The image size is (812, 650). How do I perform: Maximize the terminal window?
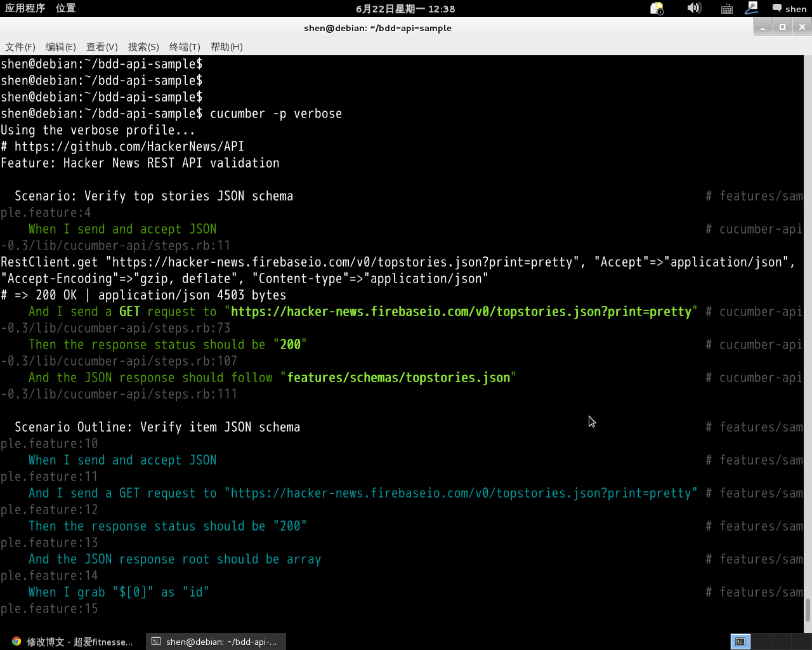782,27
